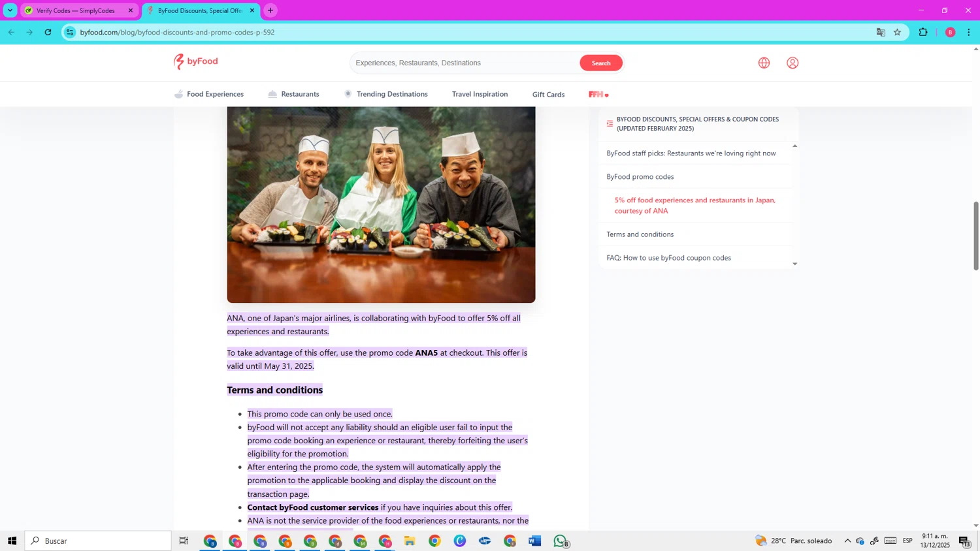This screenshot has width=980, height=551.
Task: Click the ANA5 promo code text
Action: [x=427, y=353]
